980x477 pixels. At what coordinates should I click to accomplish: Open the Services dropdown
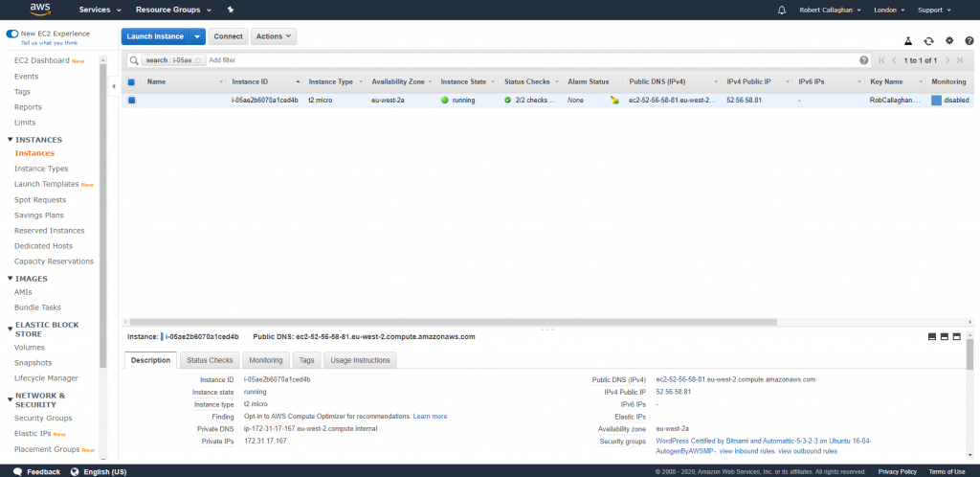coord(100,10)
